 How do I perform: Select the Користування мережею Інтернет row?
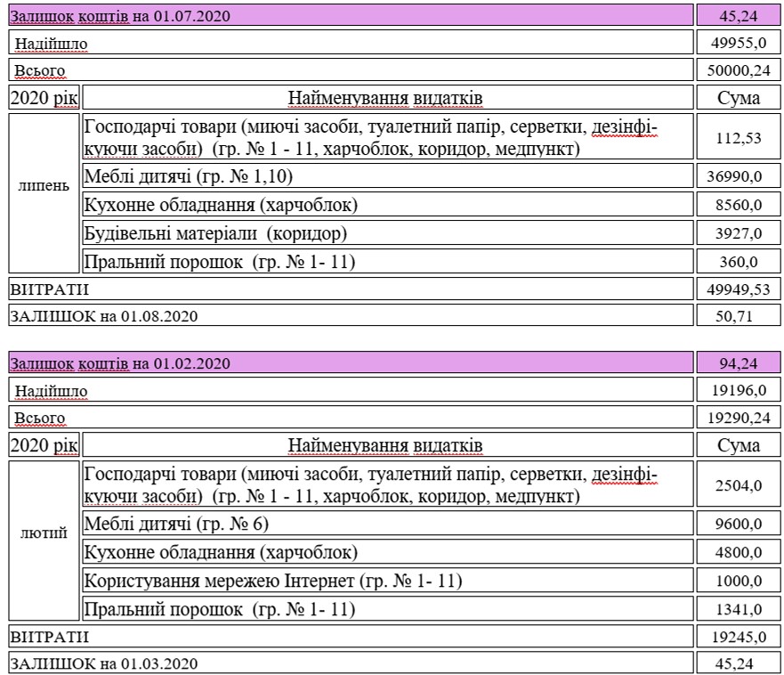pos(386,581)
